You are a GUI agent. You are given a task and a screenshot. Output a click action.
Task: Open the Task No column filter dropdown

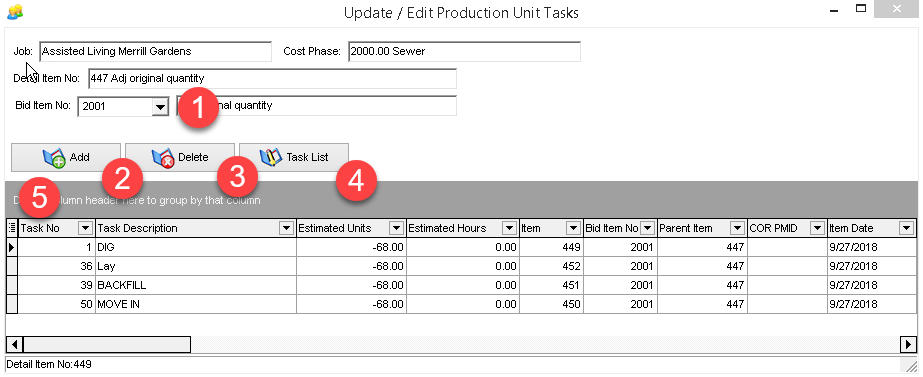tap(86, 229)
